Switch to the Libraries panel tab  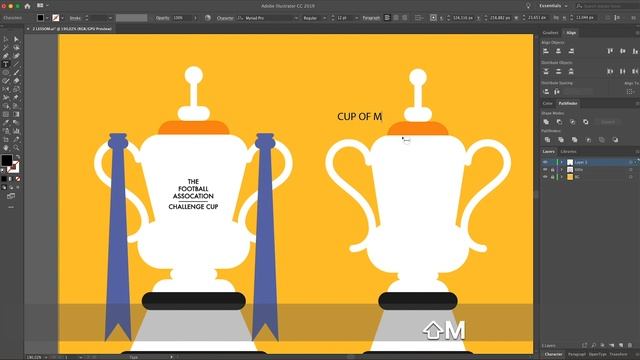click(x=568, y=152)
